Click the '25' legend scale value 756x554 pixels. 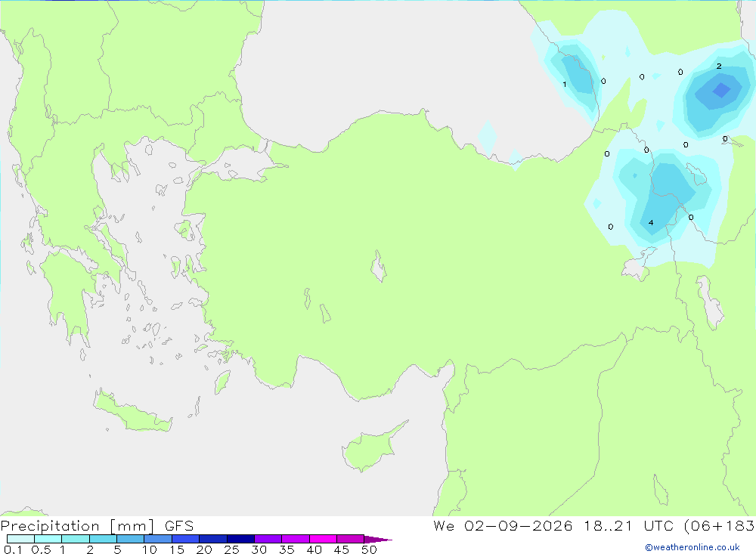[x=231, y=549]
